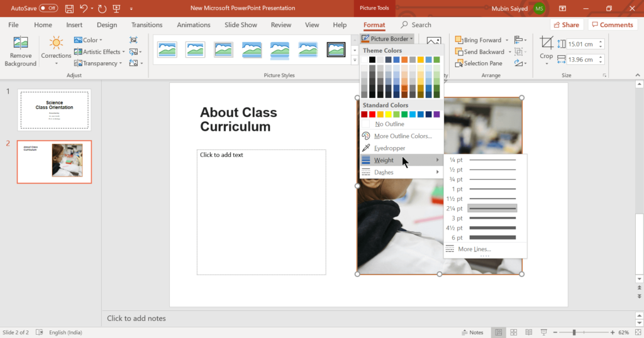Select the No Outline option
This screenshot has width=644, height=338.
(389, 124)
